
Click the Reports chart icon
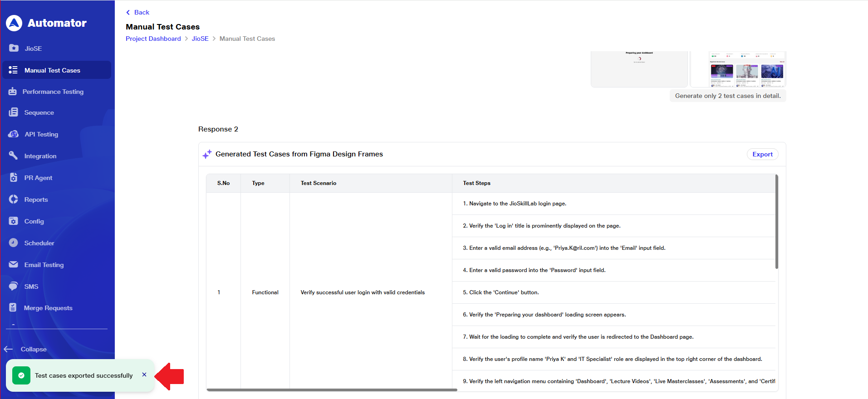[14, 199]
